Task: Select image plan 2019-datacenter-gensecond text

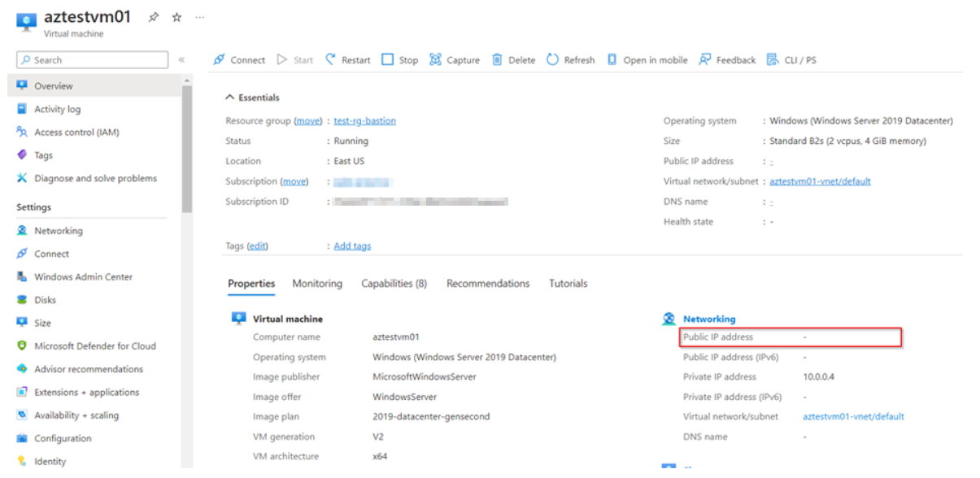Action: click(x=431, y=417)
